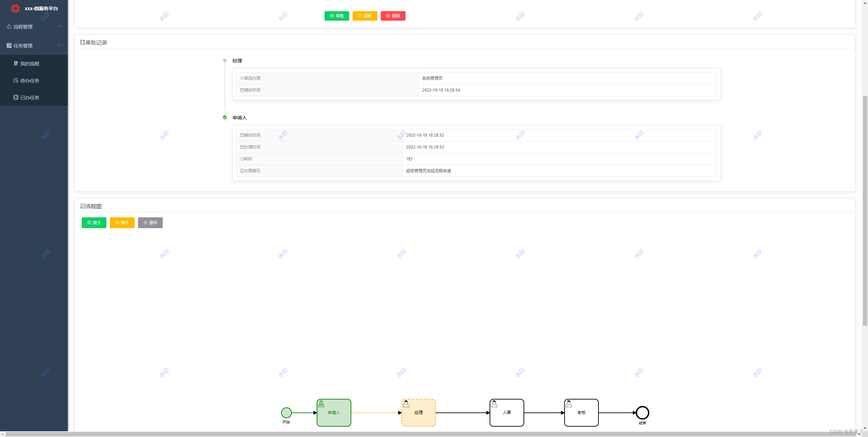The image size is (868, 437).
Task: Click the red 驳回 button
Action: pos(393,16)
